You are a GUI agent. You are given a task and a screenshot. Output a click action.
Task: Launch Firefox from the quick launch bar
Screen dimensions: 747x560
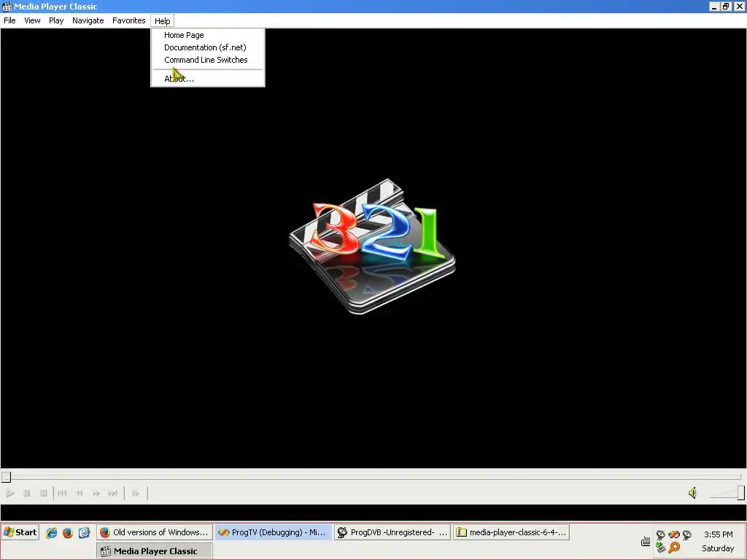tap(68, 533)
